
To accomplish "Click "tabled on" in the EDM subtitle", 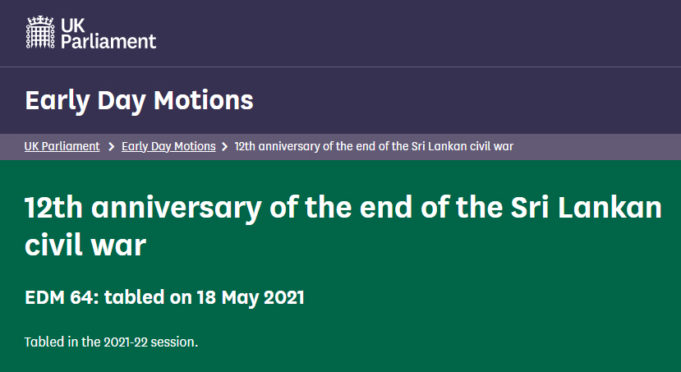I will click(x=147, y=298).
